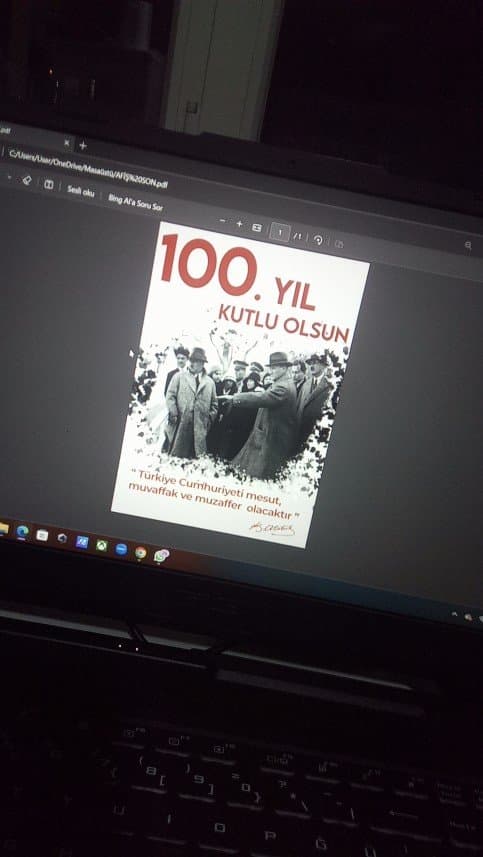The height and width of the screenshot is (857, 483).
Task: Click the address bar with AFİŞ SON.pdf path
Action: [89, 169]
